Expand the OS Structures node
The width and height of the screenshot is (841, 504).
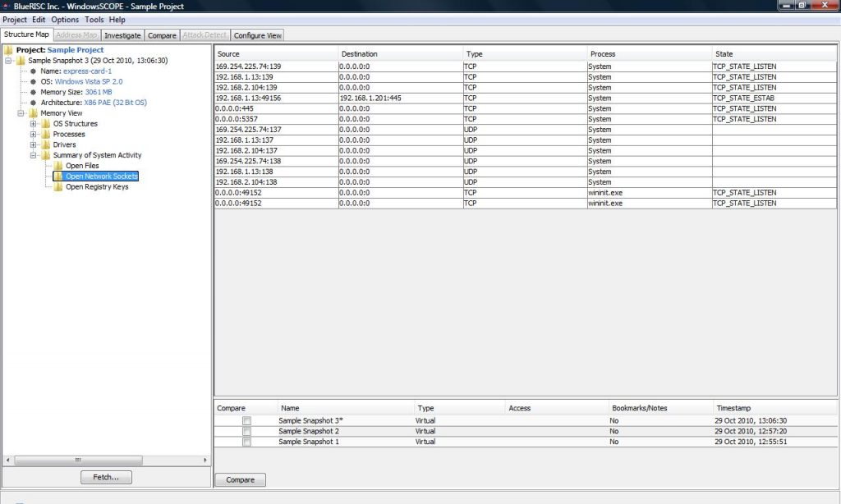[x=33, y=124]
